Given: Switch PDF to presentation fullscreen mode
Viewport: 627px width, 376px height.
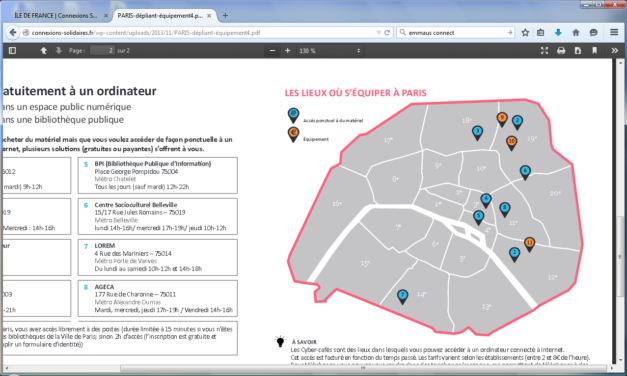Looking at the screenshot, I should 544,50.
